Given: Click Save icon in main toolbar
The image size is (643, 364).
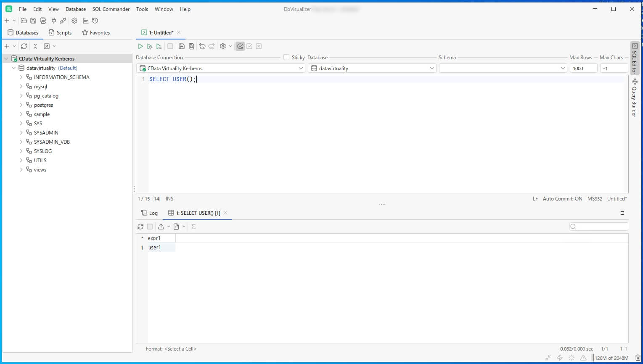Looking at the screenshot, I should [33, 21].
